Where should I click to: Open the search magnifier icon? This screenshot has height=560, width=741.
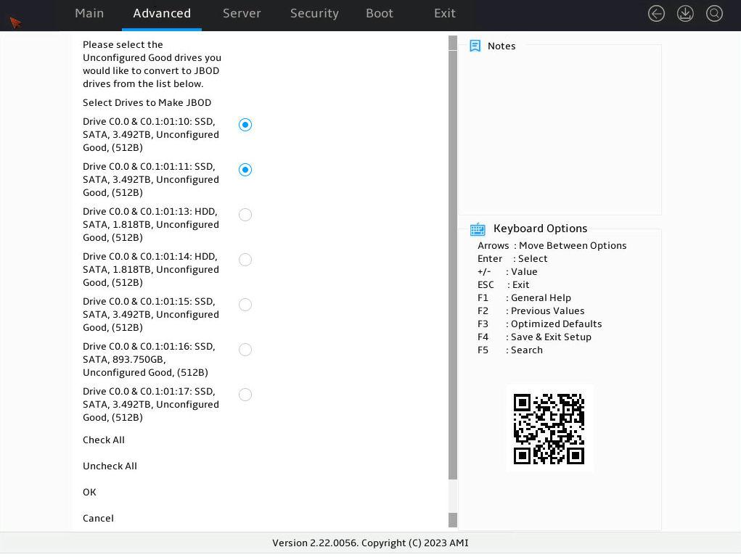[714, 14]
